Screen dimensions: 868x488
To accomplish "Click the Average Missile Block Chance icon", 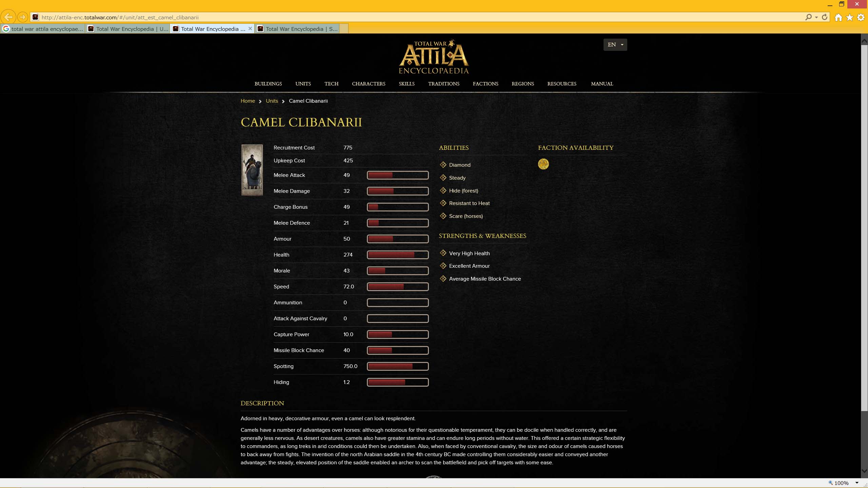I will point(443,279).
